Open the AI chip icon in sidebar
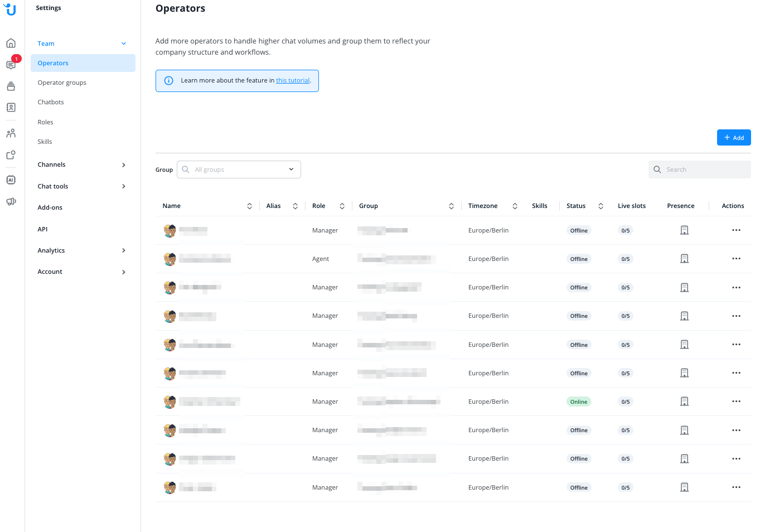 (11, 180)
